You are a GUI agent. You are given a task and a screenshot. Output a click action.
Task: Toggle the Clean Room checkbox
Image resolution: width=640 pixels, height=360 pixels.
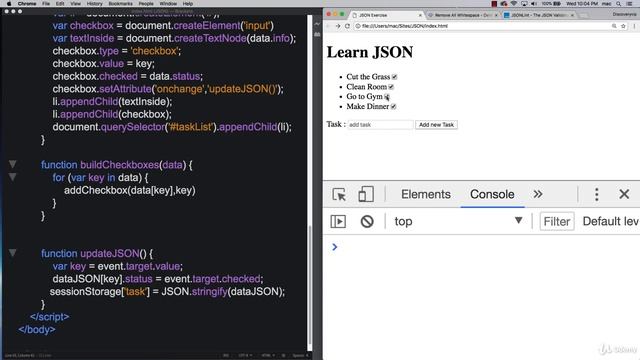391,87
